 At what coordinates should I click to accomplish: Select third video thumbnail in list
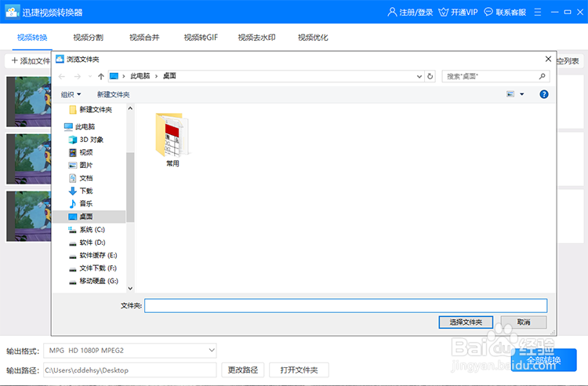(29, 216)
